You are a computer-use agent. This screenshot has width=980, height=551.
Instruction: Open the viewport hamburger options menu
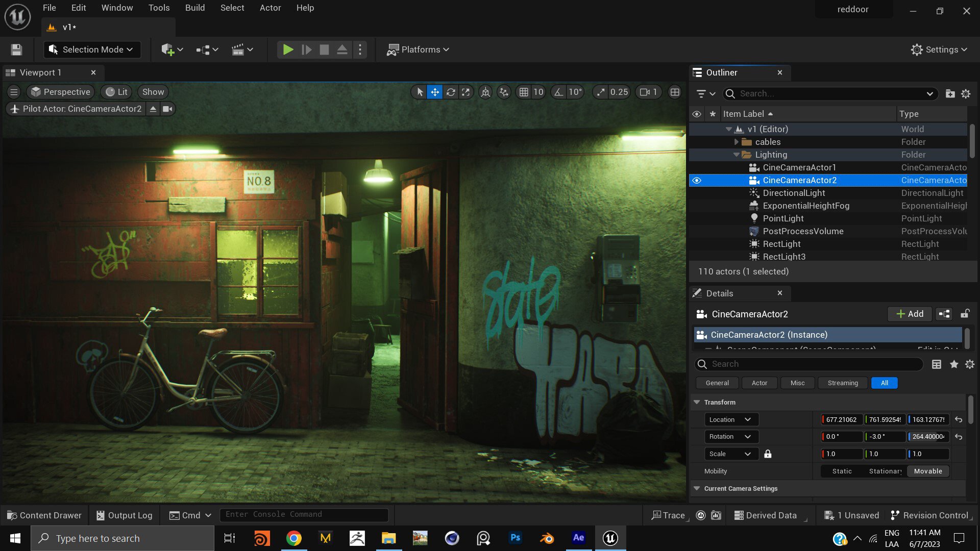(x=14, y=92)
